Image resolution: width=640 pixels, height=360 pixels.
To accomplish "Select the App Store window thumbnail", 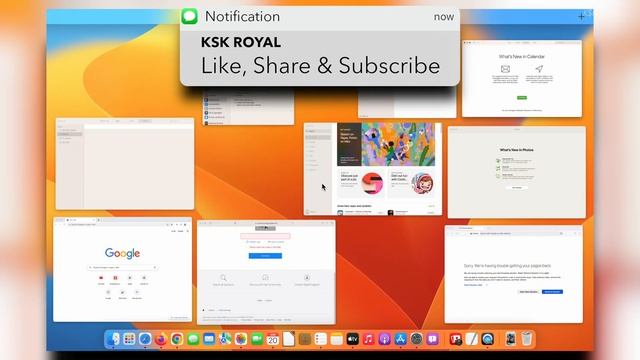I will [x=373, y=169].
